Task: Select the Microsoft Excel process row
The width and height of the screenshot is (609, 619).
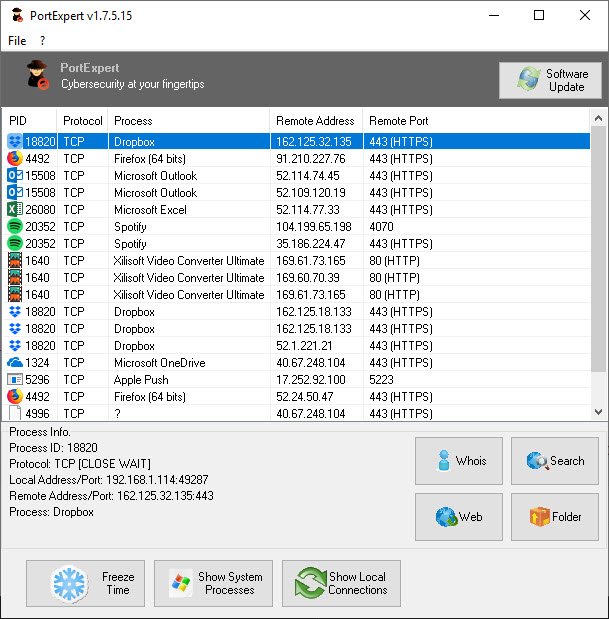Action: click(x=296, y=209)
